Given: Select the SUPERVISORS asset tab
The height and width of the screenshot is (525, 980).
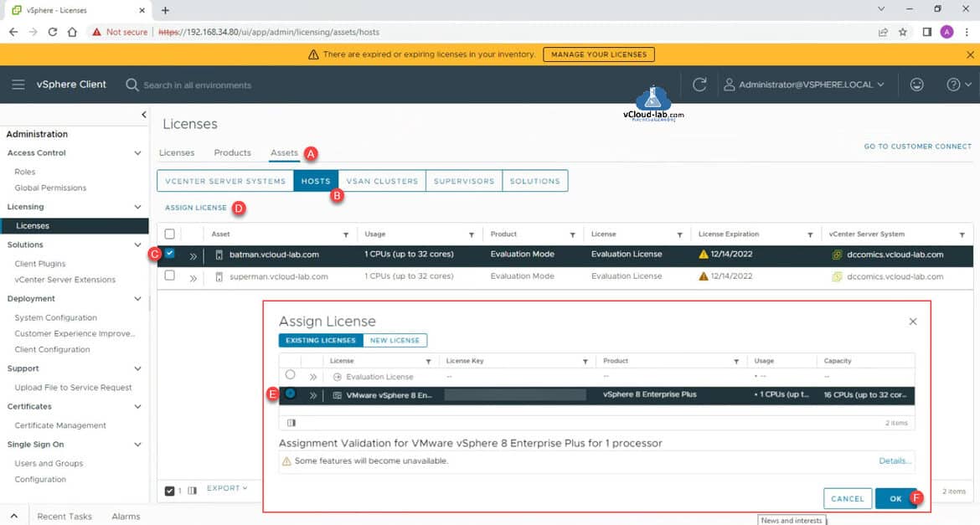Looking at the screenshot, I should pos(464,181).
